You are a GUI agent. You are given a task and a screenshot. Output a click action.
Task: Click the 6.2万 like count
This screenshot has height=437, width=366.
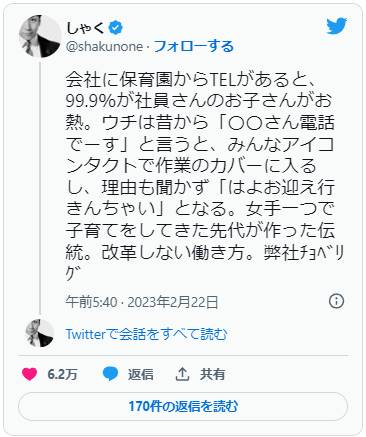(62, 374)
